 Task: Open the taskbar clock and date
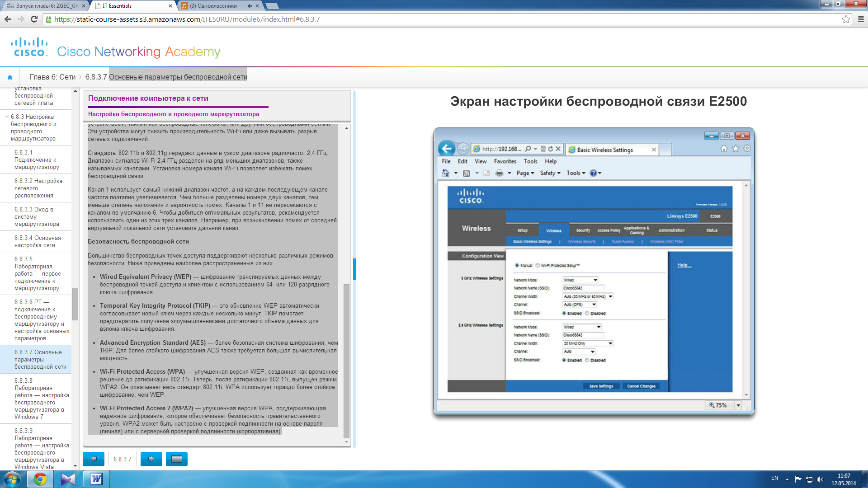point(844,479)
